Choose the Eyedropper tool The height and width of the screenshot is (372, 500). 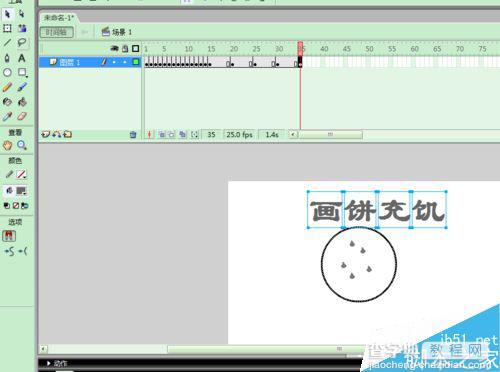pyautogui.click(x=7, y=116)
